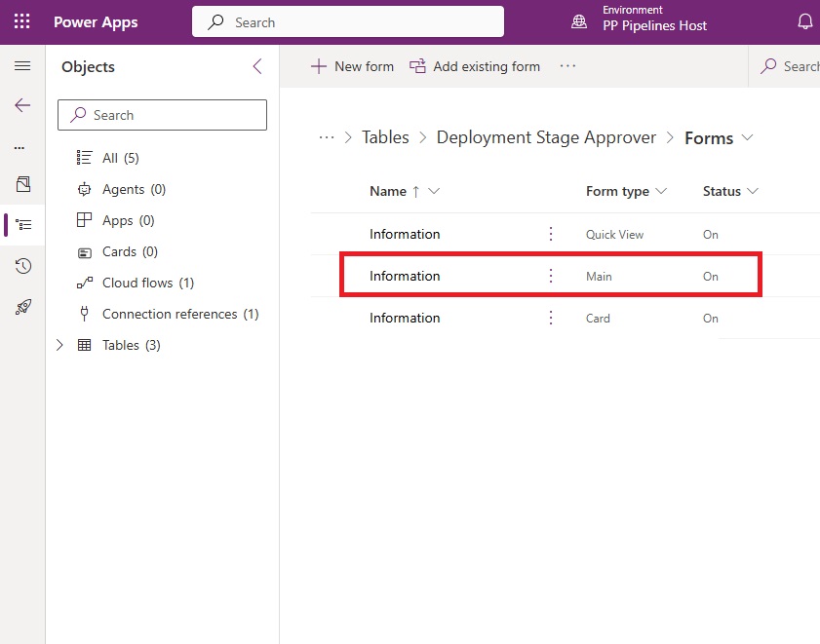The image size is (820, 644).
Task: Toggle the hamburger navigation menu
Action: [22, 66]
